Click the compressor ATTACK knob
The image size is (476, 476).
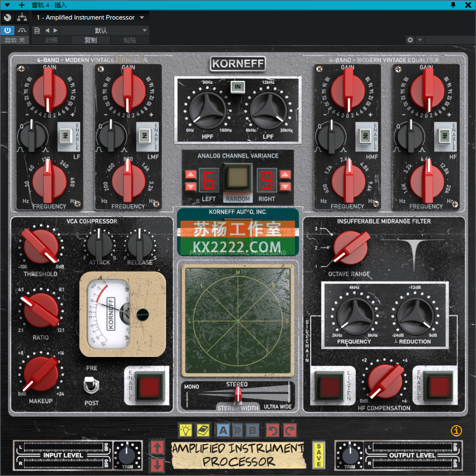pyautogui.click(x=99, y=245)
